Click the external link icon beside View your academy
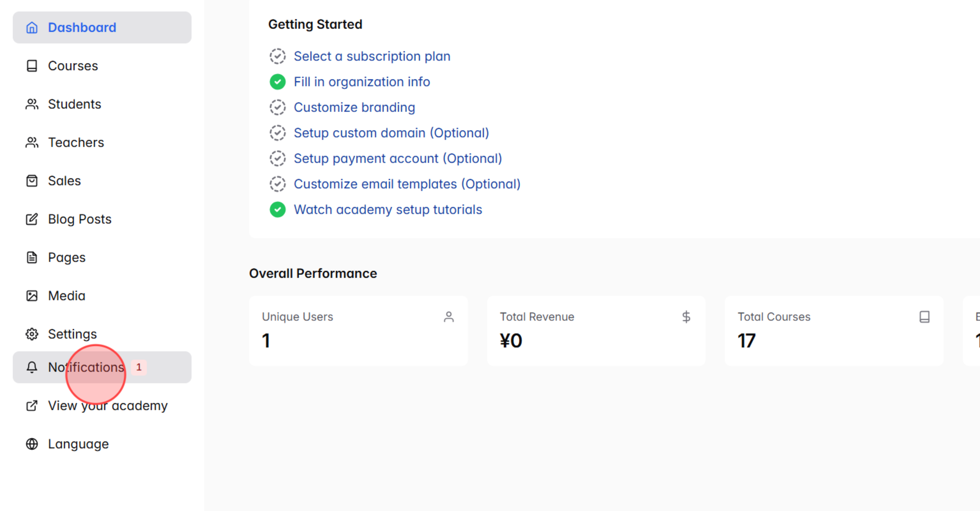The width and height of the screenshot is (980, 511). 32,405
